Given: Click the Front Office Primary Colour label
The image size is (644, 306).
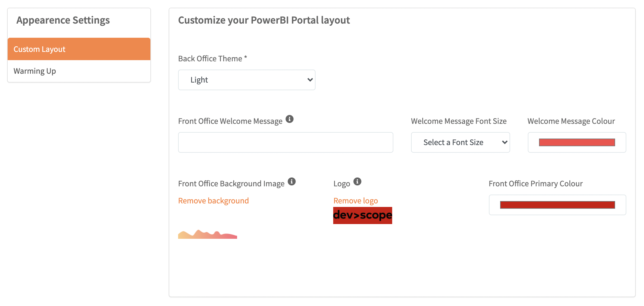Looking at the screenshot, I should [x=535, y=184].
